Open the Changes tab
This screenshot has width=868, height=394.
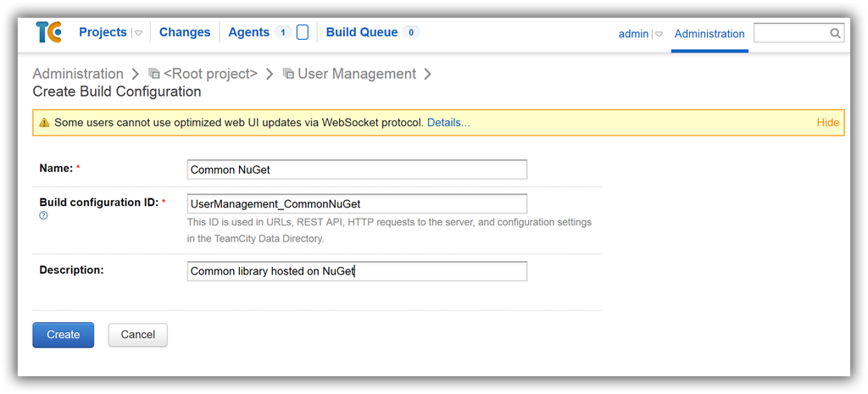coord(185,32)
